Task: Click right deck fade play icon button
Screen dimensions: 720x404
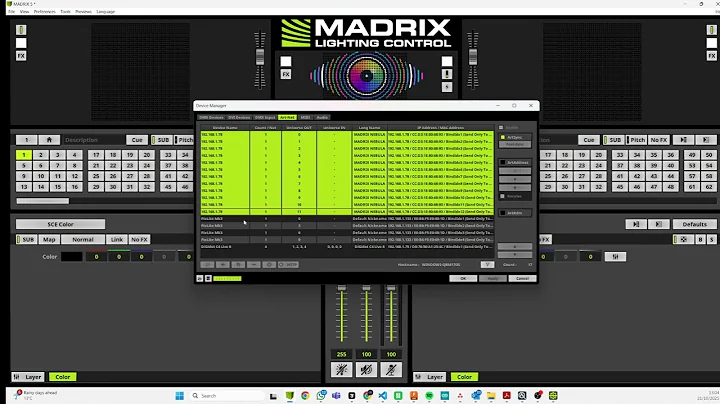Action: click(636, 224)
